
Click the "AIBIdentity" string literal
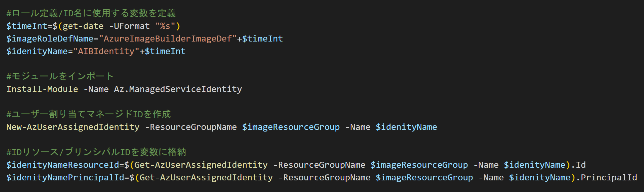tap(106, 51)
